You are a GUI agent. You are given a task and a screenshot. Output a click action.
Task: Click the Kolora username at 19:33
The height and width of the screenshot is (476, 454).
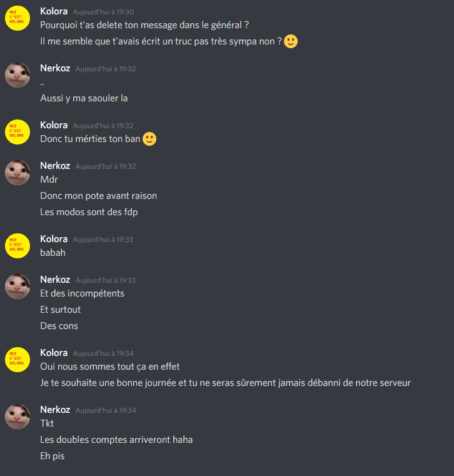(x=54, y=239)
